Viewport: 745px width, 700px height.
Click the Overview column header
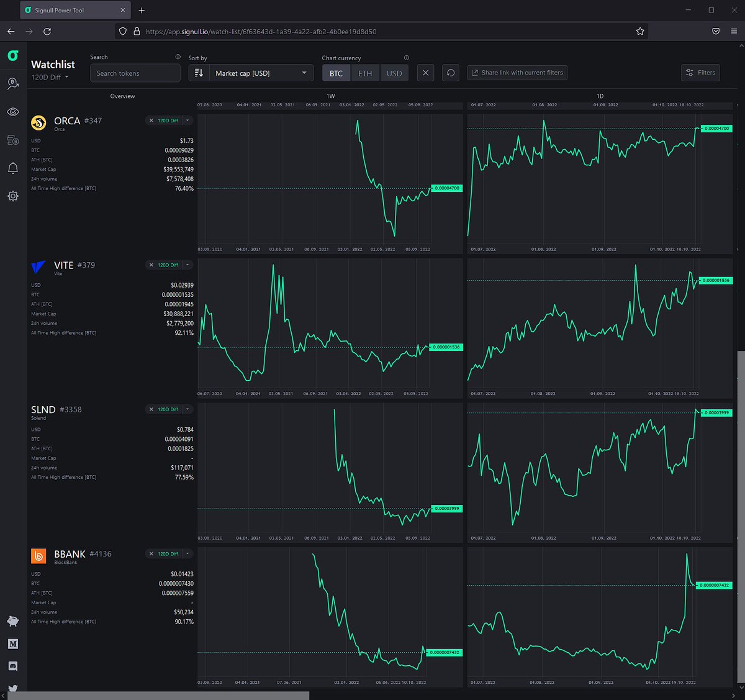tap(122, 96)
